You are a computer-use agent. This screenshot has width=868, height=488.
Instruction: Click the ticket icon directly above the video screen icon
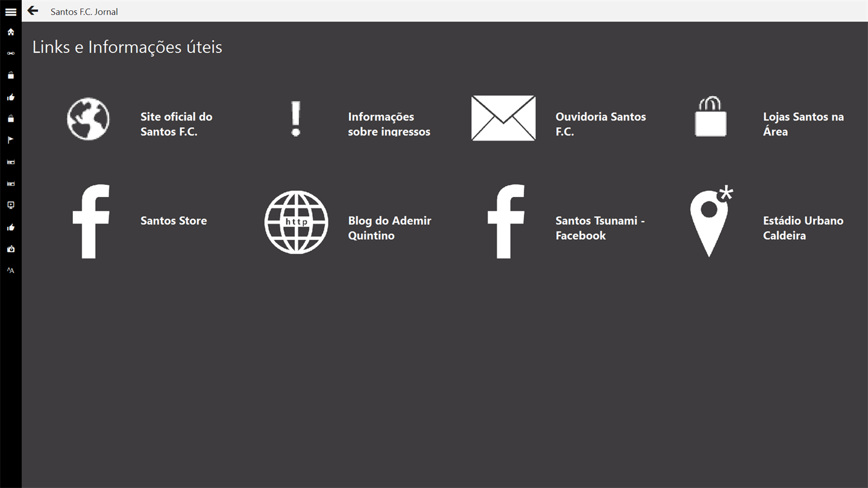(x=11, y=184)
